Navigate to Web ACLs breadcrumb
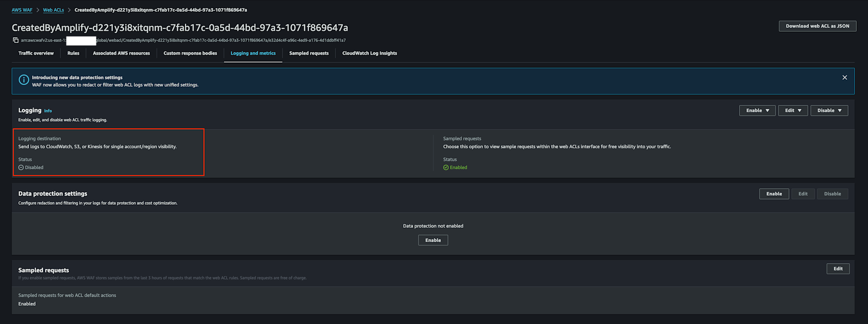 [53, 10]
